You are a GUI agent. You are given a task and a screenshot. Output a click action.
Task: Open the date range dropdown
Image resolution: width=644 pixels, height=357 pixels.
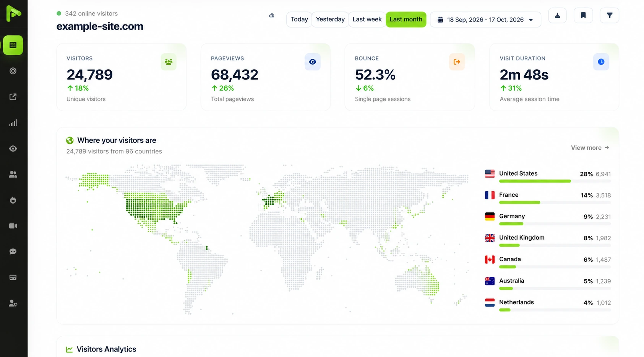(485, 20)
